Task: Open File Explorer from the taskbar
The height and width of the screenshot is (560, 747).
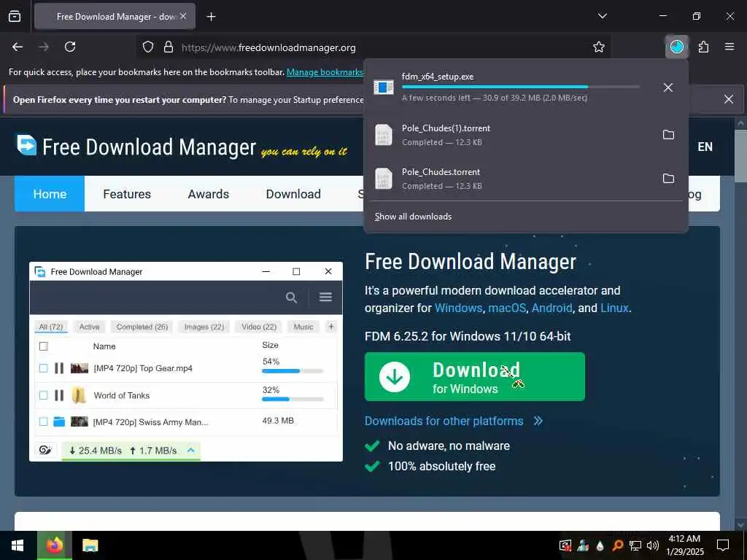Action: (90, 545)
